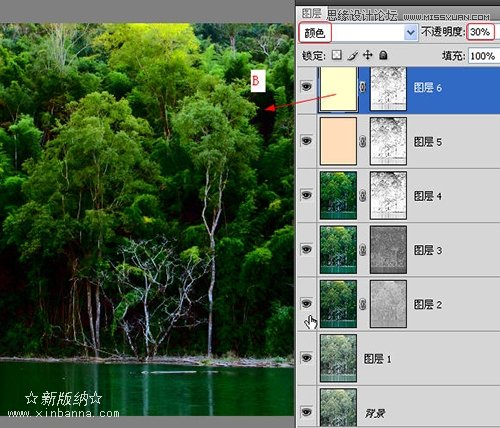
Task: Click mask link chain on 图层 6
Action: [x=363, y=87]
